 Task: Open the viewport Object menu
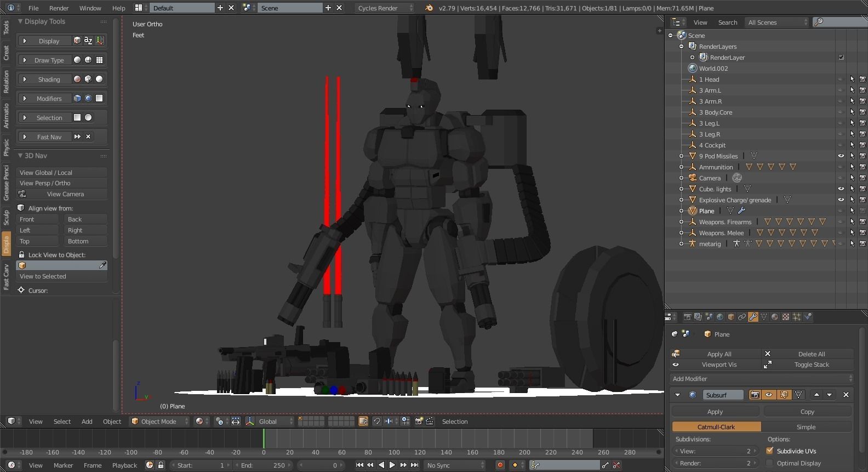point(112,421)
